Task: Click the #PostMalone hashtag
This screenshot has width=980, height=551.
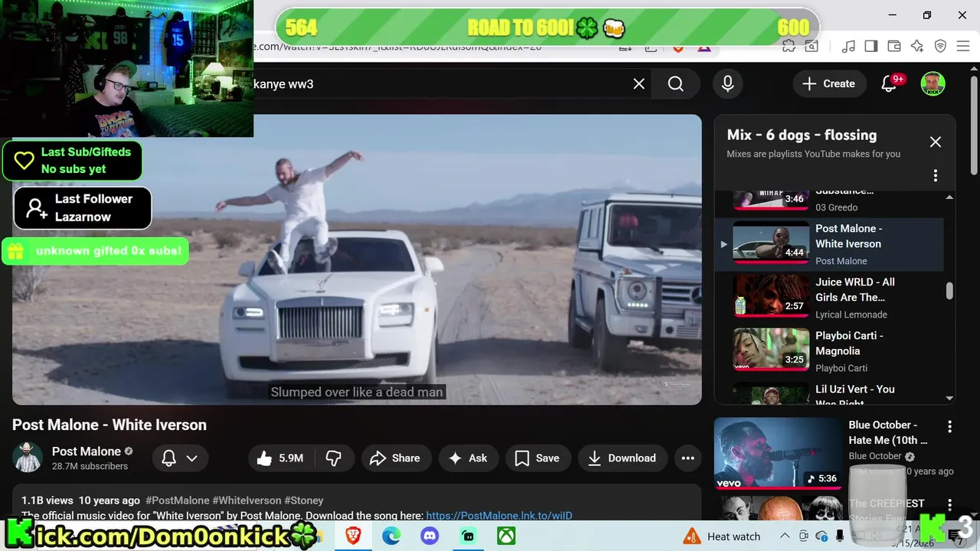Action: [x=177, y=500]
